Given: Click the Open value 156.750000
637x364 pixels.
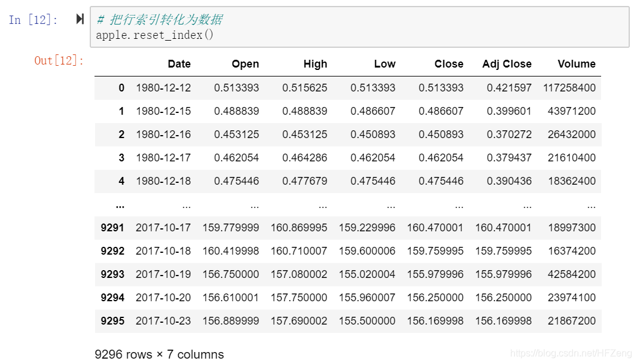Looking at the screenshot, I should point(231,274).
